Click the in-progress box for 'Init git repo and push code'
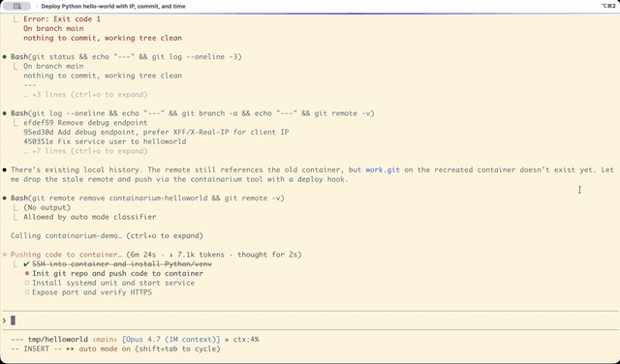 [27, 274]
